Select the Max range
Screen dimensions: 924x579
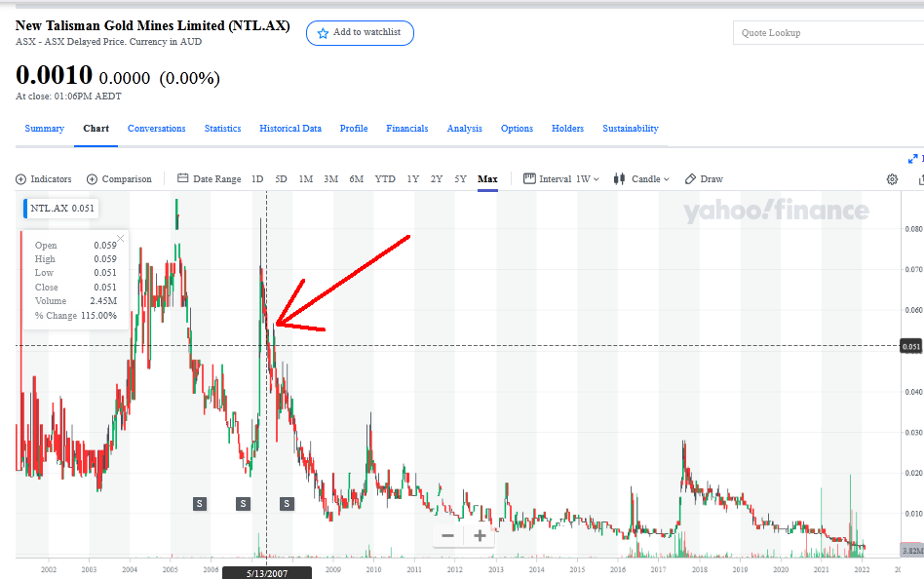[487, 179]
